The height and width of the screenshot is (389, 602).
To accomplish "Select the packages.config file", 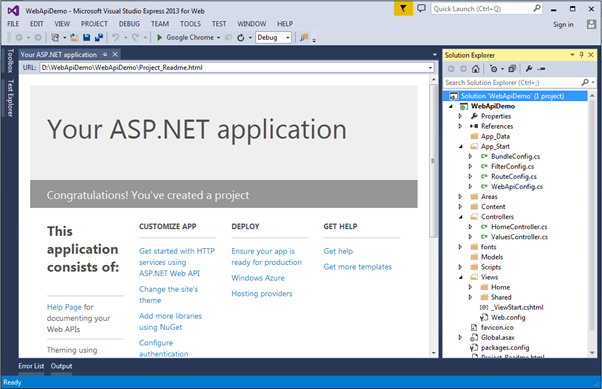I will (x=505, y=348).
